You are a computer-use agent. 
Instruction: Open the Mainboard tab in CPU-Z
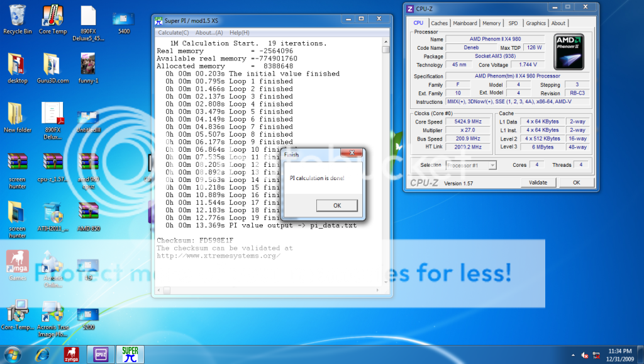pyautogui.click(x=465, y=23)
